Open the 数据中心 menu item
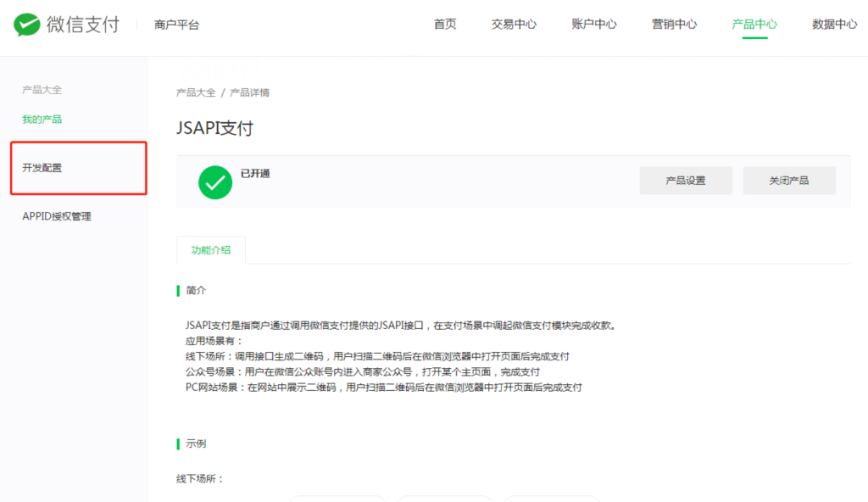 [835, 24]
